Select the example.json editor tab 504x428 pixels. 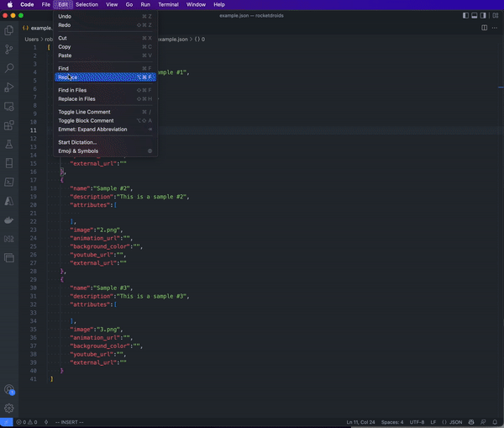(37, 28)
